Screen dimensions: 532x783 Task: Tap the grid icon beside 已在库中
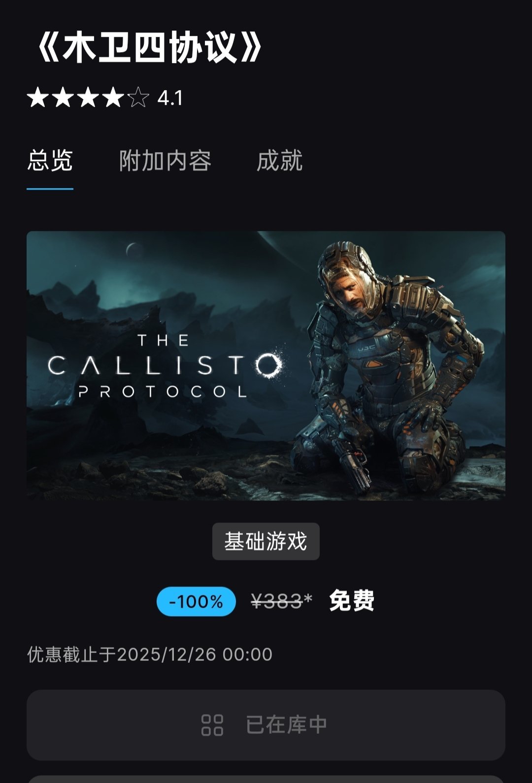point(212,725)
